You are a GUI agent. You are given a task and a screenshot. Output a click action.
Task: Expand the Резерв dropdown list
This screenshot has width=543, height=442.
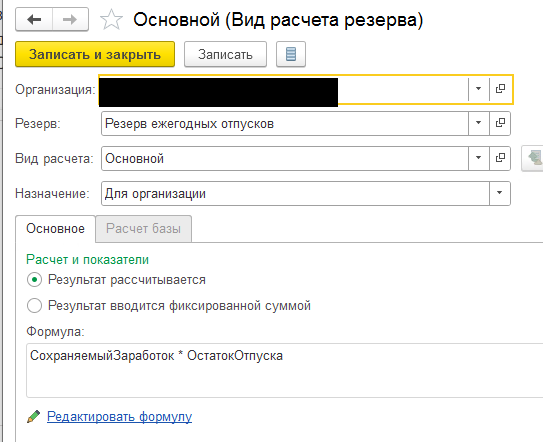479,123
